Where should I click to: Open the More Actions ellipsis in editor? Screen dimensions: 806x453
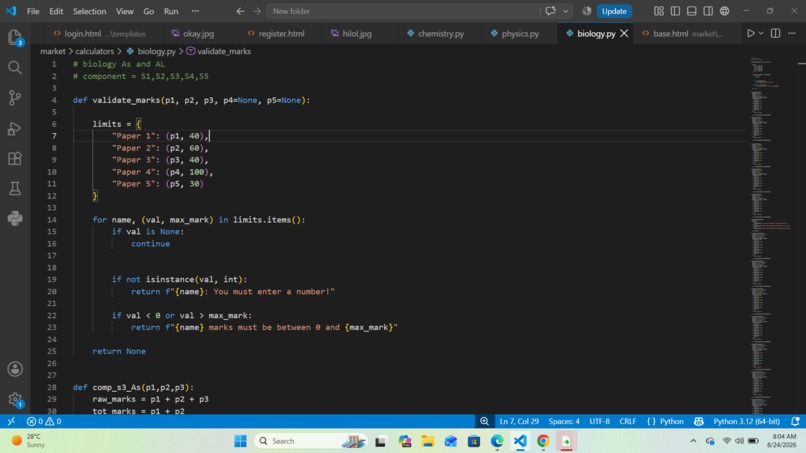click(x=792, y=33)
